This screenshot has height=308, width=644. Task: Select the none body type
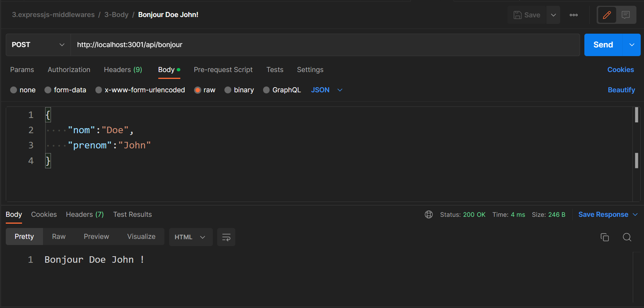click(23, 90)
